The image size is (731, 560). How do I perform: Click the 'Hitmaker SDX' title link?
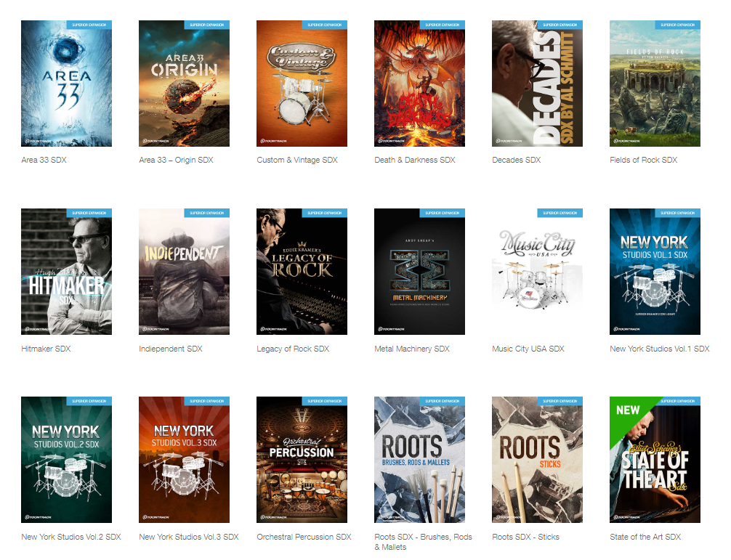pos(46,349)
